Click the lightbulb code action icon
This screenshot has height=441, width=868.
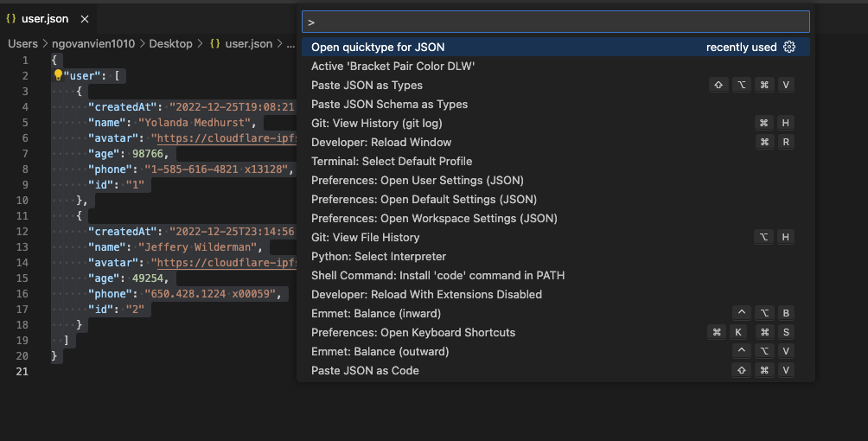pyautogui.click(x=58, y=74)
